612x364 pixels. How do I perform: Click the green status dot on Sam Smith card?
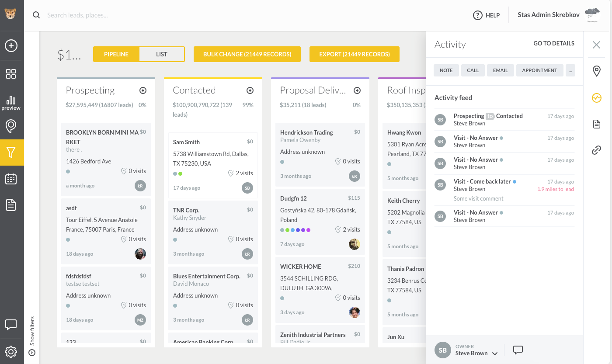[181, 173]
